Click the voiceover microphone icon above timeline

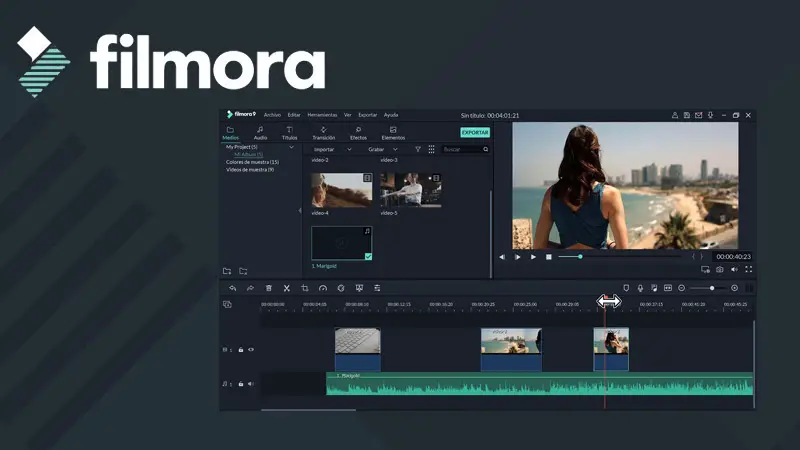point(640,288)
